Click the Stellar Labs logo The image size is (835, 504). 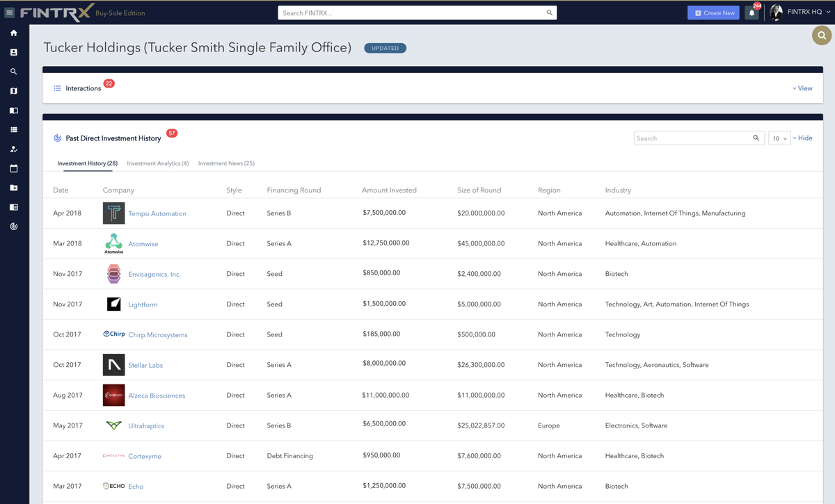(x=114, y=365)
